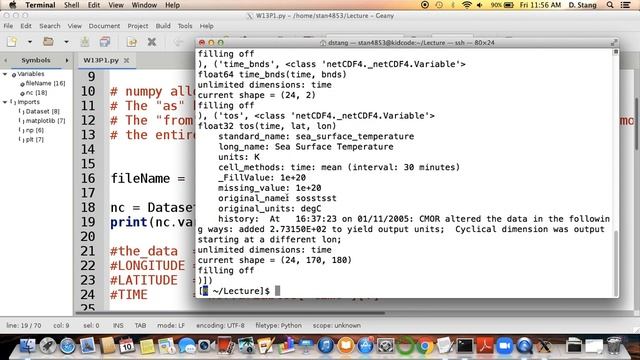
Task: Close the W13P1.py tab
Action: pos(127,60)
